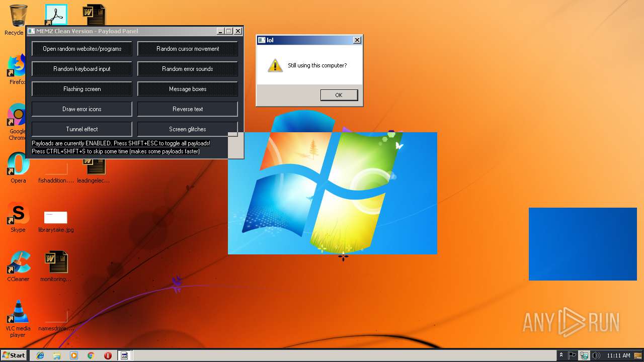This screenshot has height=362, width=644.
Task: Select the Adobe Acrobat desktop shortcut
Action: pyautogui.click(x=56, y=15)
